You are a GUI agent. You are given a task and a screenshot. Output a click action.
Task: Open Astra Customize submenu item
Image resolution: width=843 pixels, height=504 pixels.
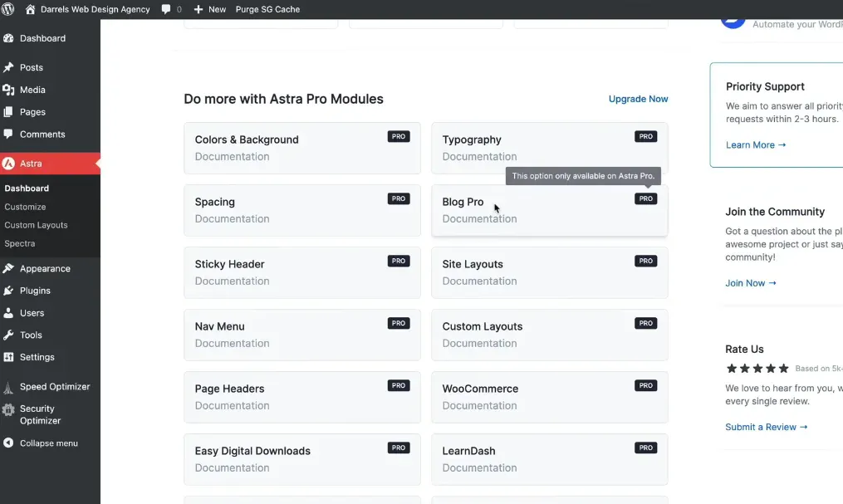click(25, 207)
